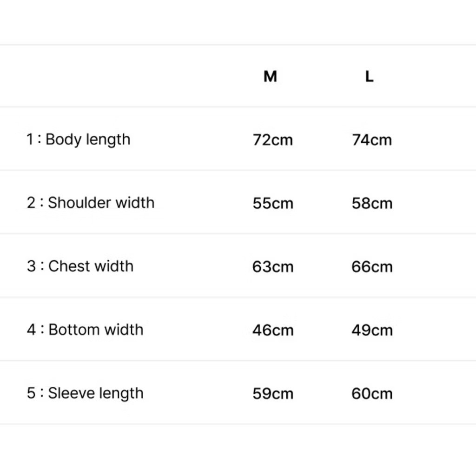Viewport: 476px width, 476px height.
Task: Click the number 5 before Sleeve length
Action: (31, 393)
